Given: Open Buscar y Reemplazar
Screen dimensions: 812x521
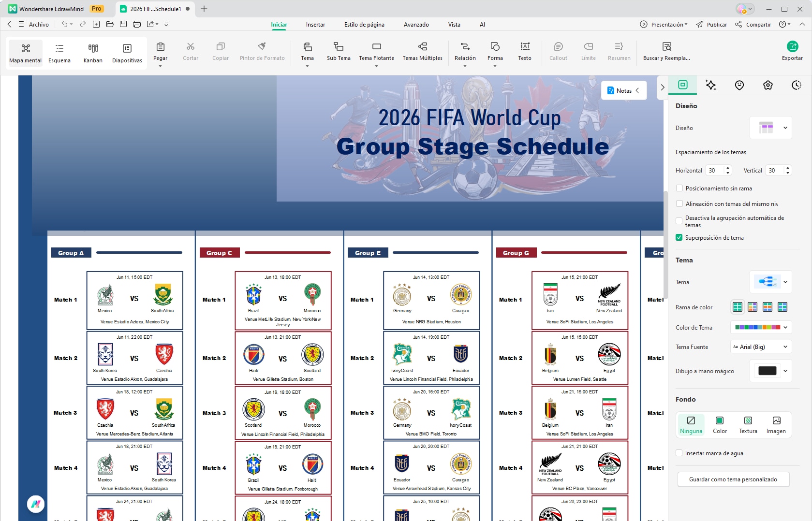Looking at the screenshot, I should pos(666,51).
